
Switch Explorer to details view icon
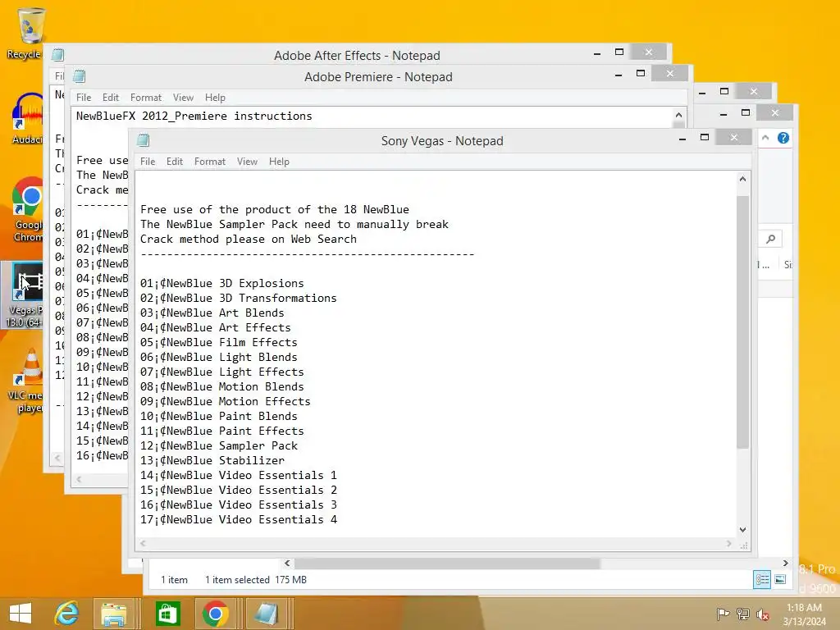(762, 579)
